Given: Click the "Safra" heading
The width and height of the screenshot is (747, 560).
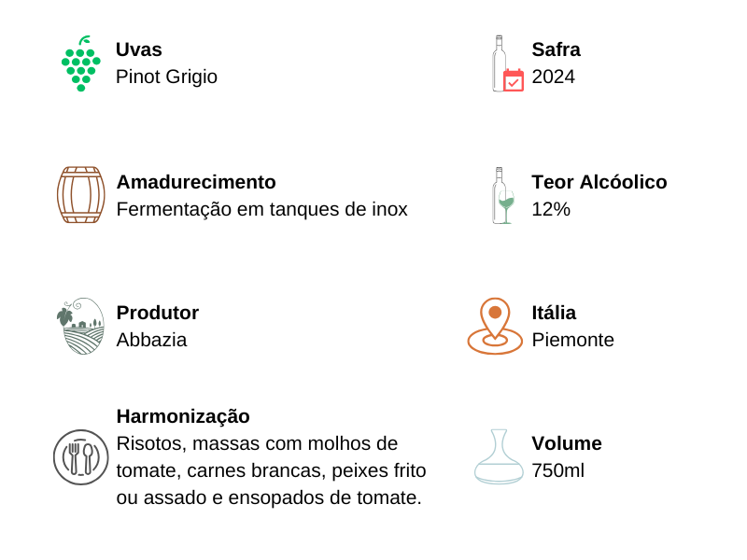Looking at the screenshot, I should point(556,49).
